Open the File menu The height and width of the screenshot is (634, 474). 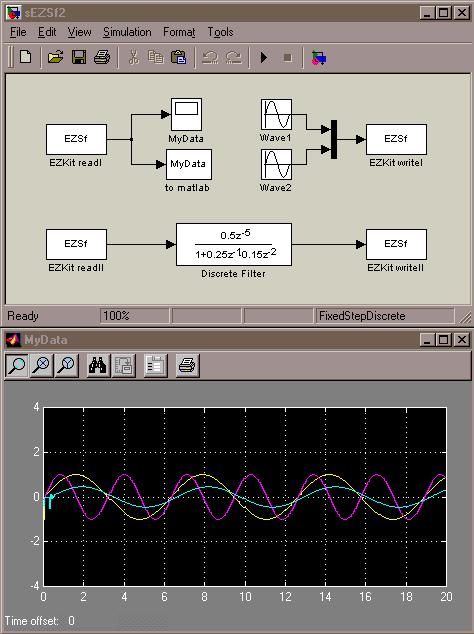point(18,32)
